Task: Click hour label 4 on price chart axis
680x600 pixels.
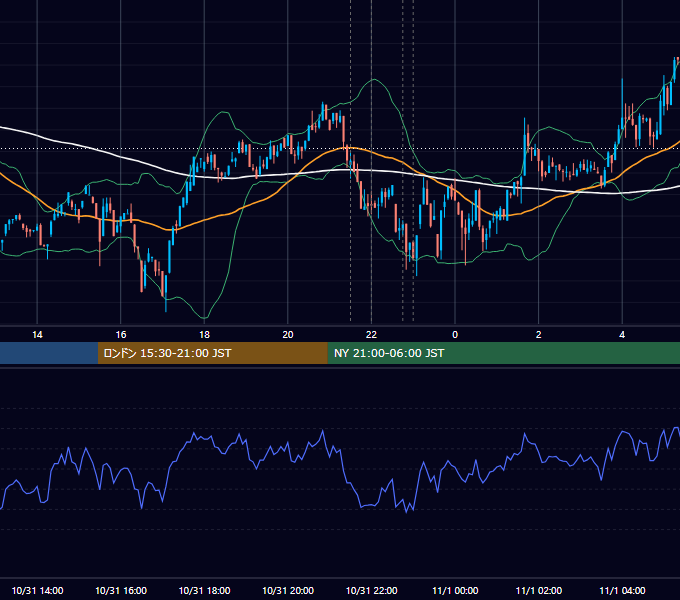Action: pos(622,335)
